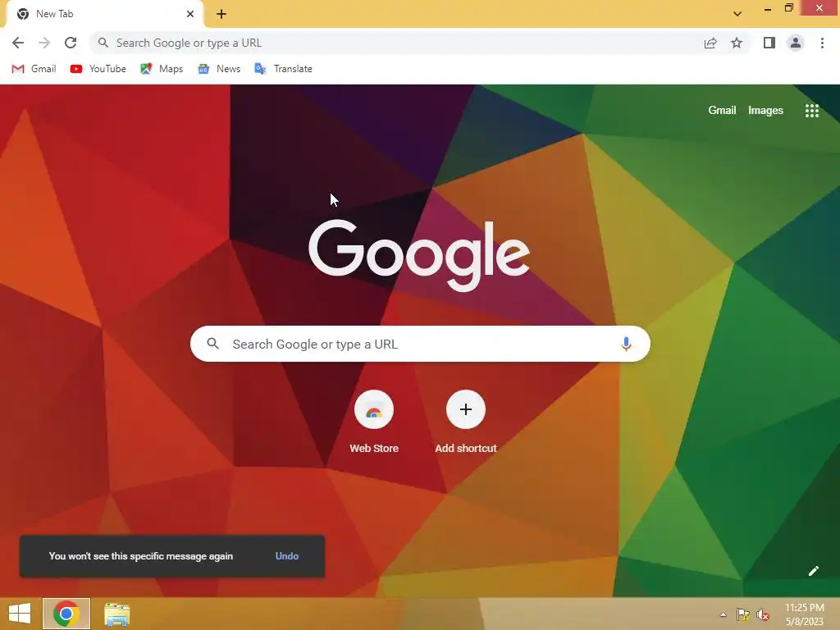The height and width of the screenshot is (630, 840).
Task: Open Translate bookmark
Action: tap(283, 69)
